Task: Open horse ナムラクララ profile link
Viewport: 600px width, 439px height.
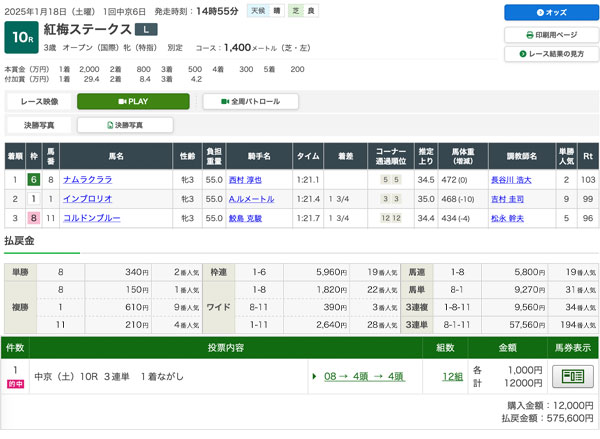Action: 87,180
